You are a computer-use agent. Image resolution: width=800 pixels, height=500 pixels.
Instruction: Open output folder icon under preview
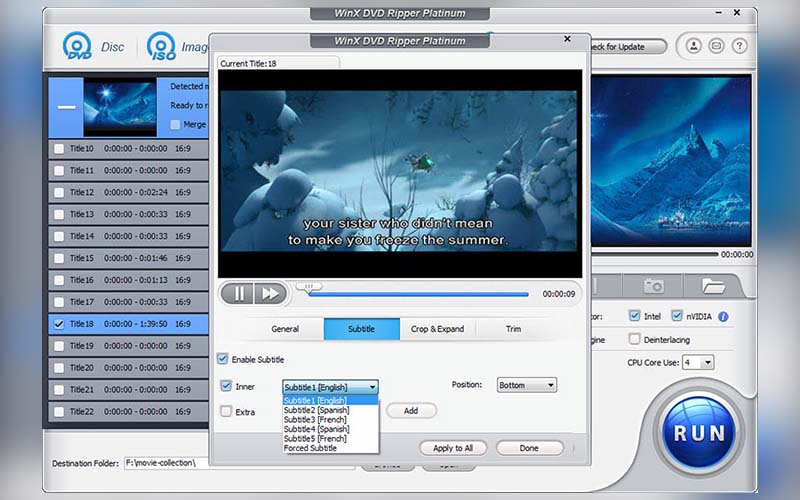713,286
